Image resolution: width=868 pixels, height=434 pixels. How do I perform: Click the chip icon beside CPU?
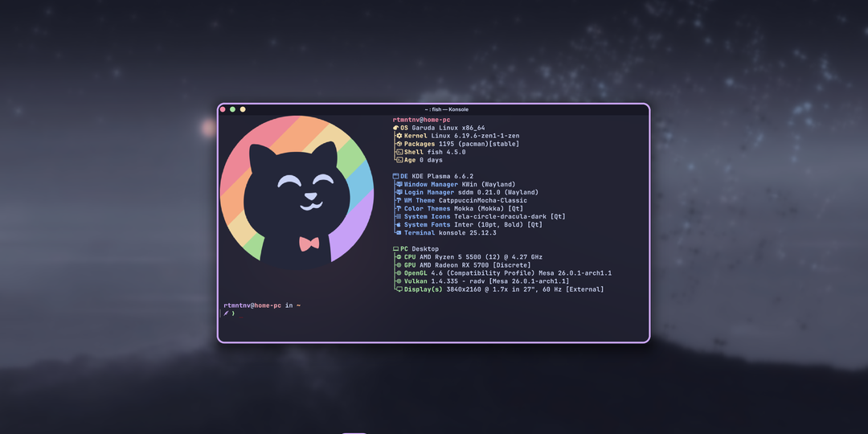click(399, 257)
